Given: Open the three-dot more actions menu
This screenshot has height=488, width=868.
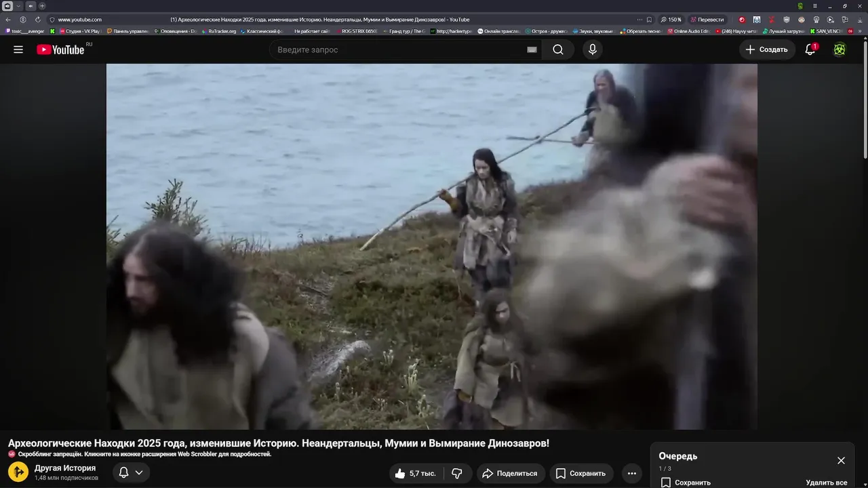Looking at the screenshot, I should (631, 473).
